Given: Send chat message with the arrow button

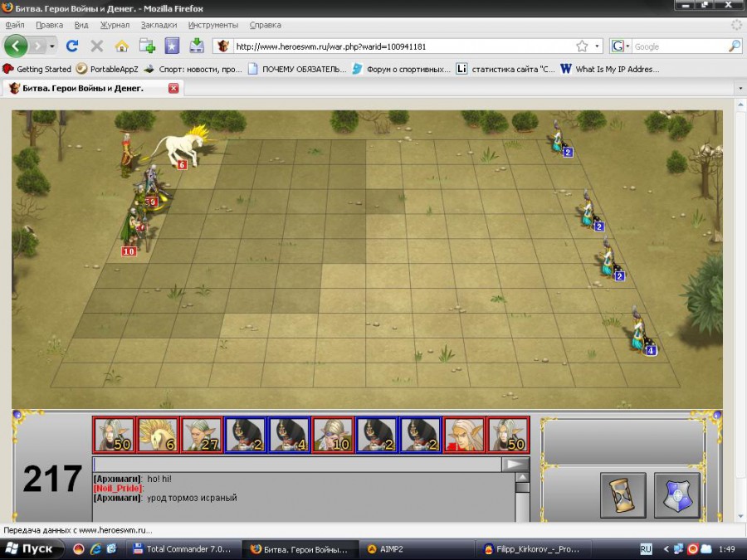Looking at the screenshot, I should pyautogui.click(x=515, y=465).
